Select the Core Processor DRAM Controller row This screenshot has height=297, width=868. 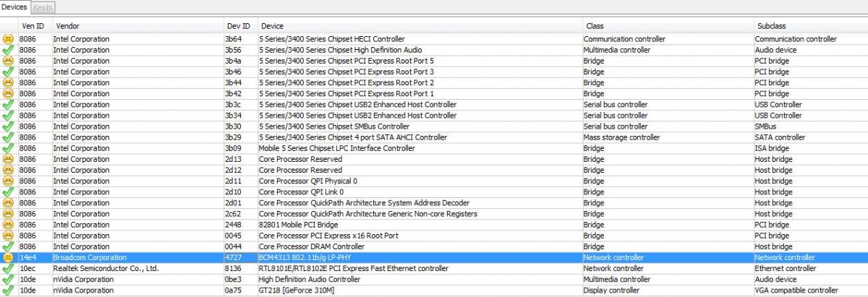click(x=434, y=246)
